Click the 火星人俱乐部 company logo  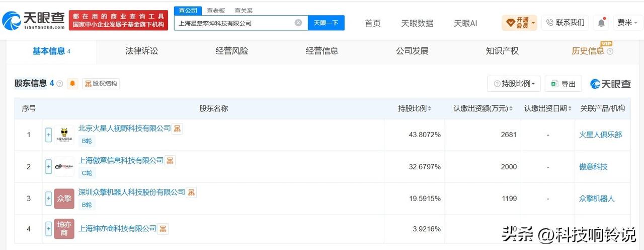click(x=64, y=135)
